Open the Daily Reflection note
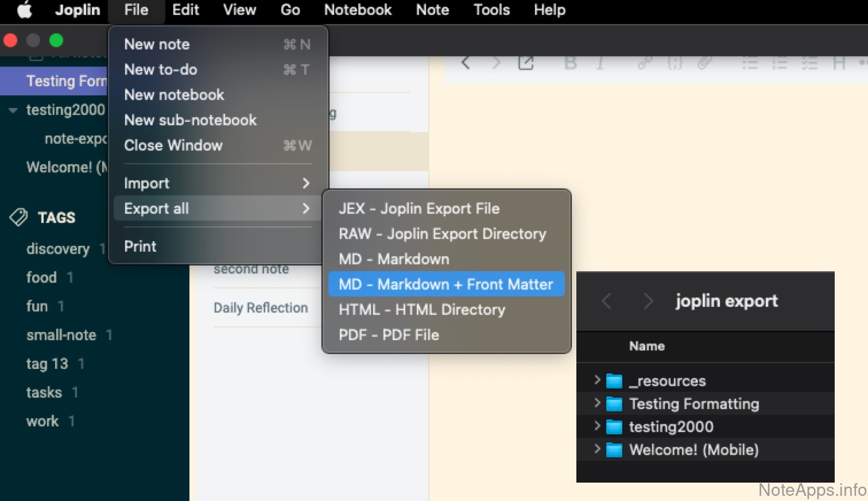 261,308
